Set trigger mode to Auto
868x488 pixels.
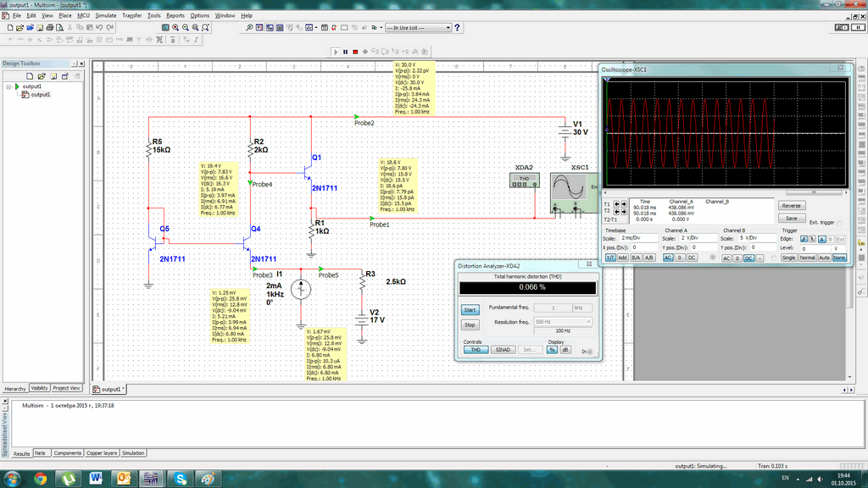(x=824, y=258)
